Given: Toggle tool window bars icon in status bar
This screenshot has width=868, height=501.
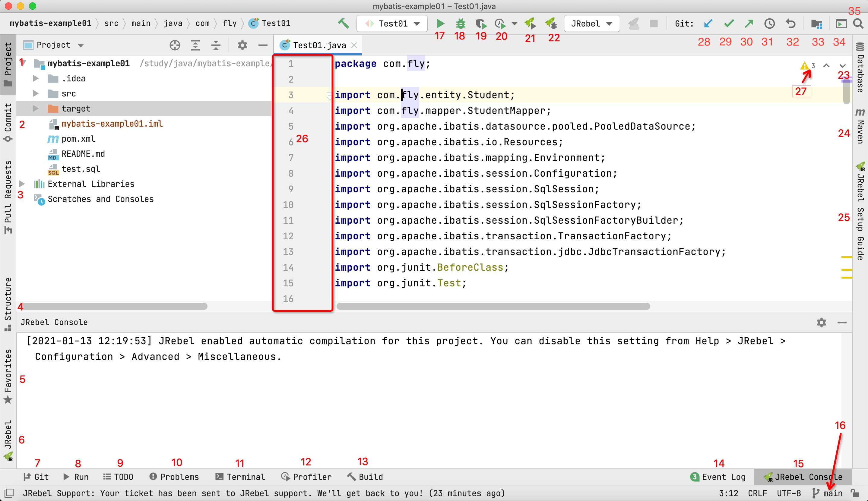Looking at the screenshot, I should pyautogui.click(x=9, y=493).
